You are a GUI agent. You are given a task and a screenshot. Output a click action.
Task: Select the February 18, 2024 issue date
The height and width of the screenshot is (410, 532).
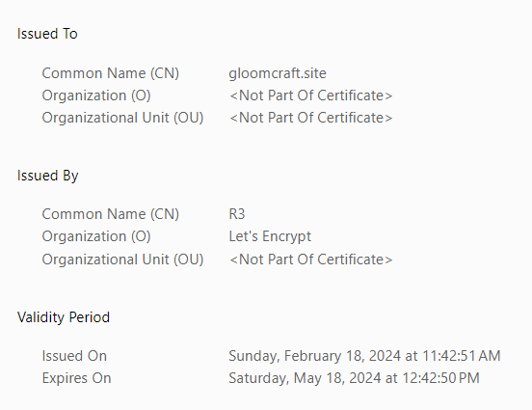342,356
